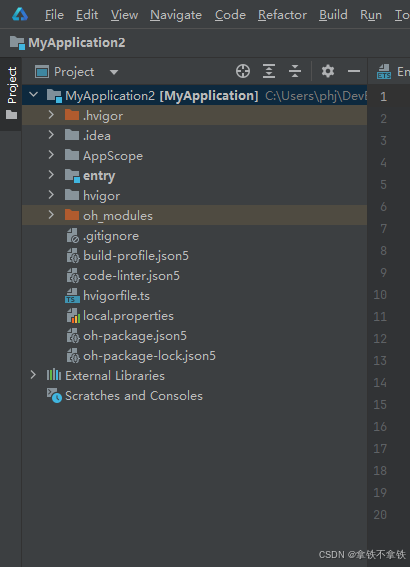Screen dimensions: 410x567
Task: Open the File menu
Action: click(x=54, y=15)
